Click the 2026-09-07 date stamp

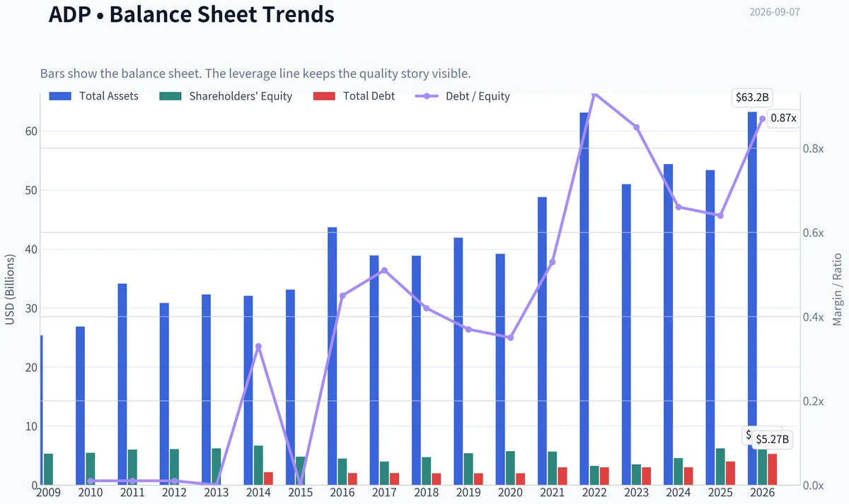(774, 12)
